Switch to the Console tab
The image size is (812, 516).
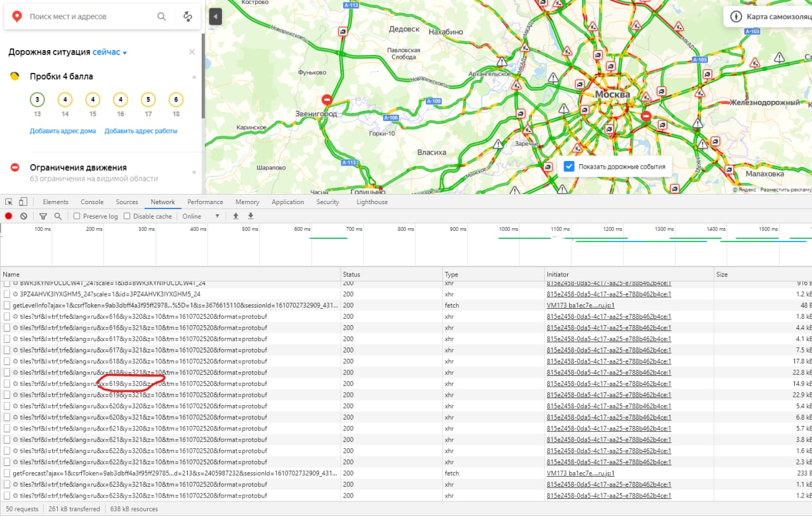pyautogui.click(x=92, y=202)
